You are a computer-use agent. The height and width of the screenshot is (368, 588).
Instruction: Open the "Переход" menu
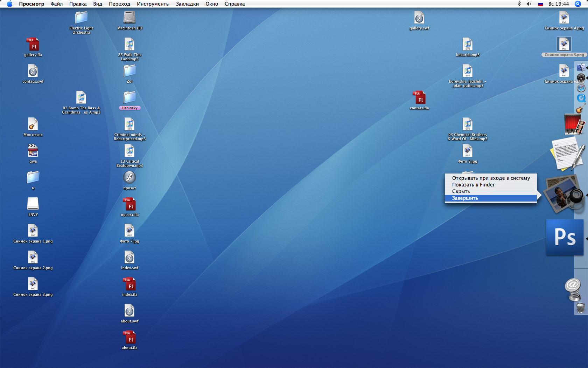click(x=119, y=4)
